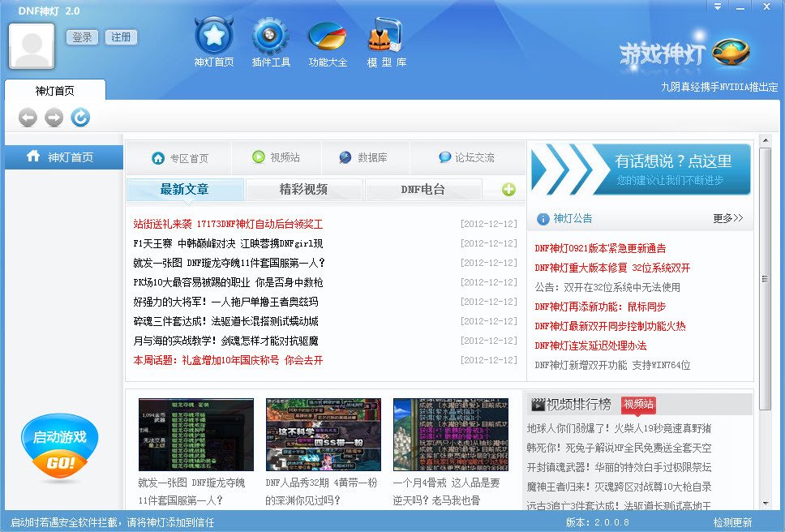The image size is (785, 532).
Task: Open article 本周话题：礼盒增加10年国庆称号
Action: (228, 360)
